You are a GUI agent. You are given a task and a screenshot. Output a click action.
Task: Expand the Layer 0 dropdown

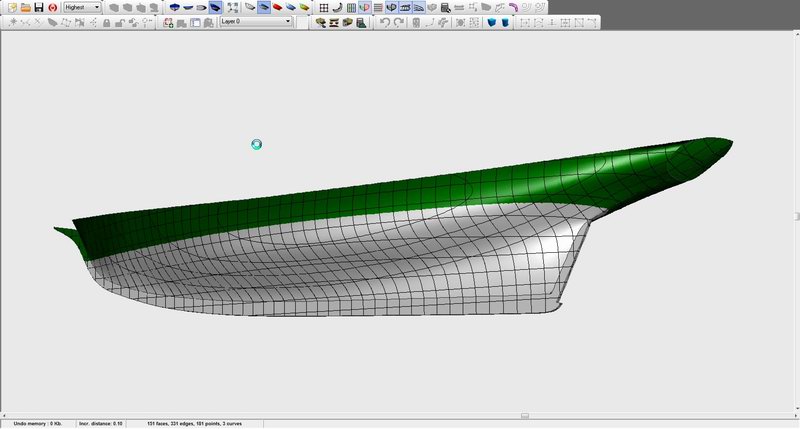point(287,21)
